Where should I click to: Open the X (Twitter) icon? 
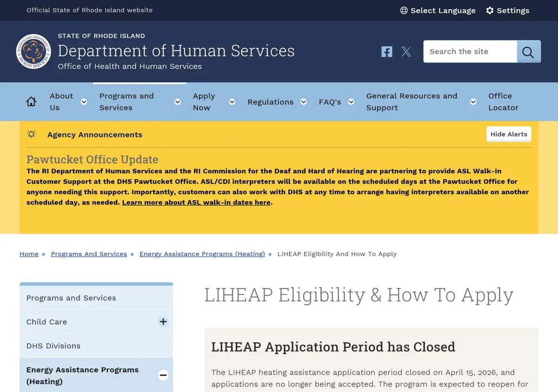click(x=406, y=52)
